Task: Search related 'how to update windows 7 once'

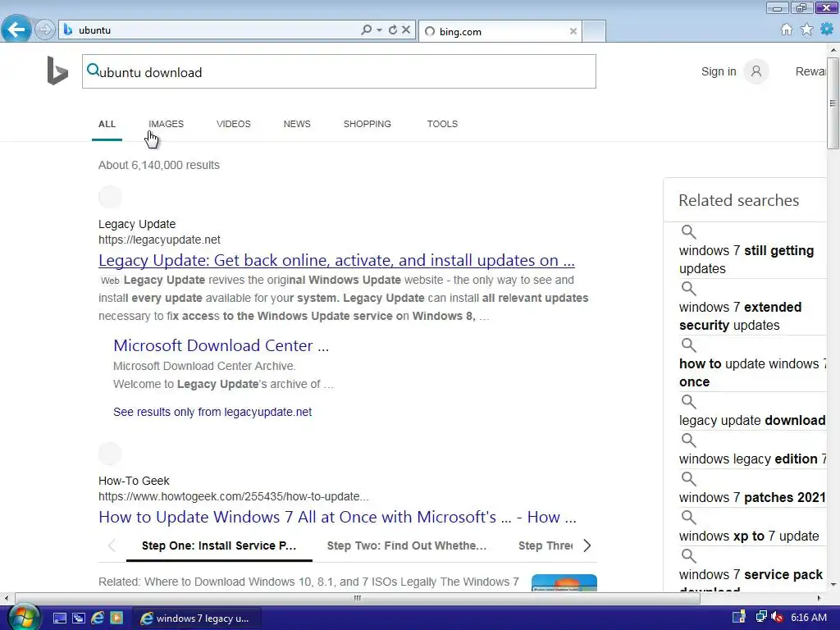Action: click(x=753, y=373)
